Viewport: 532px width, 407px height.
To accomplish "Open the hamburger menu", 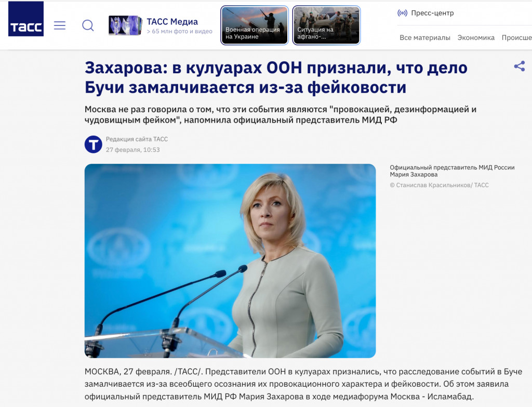I will pyautogui.click(x=60, y=25).
